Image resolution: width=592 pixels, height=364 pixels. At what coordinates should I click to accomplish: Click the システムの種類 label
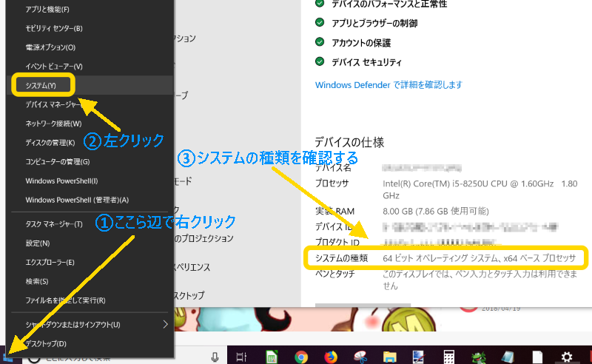341,258
